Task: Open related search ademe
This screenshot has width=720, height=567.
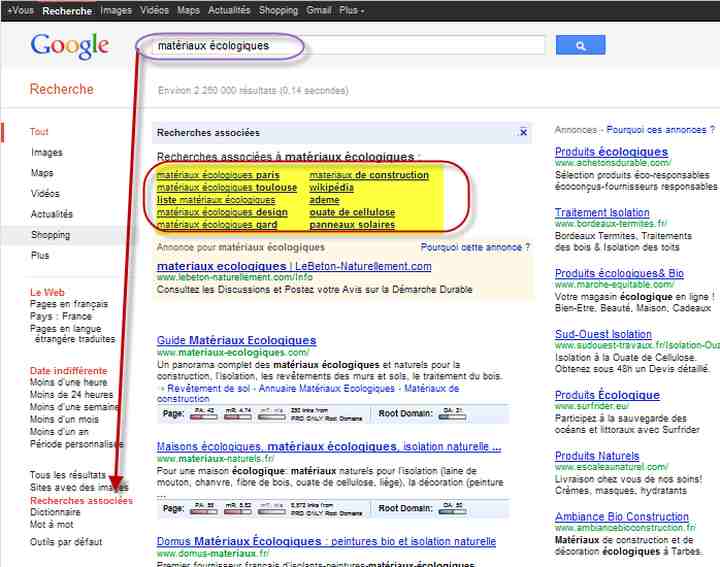Action: pyautogui.click(x=324, y=200)
